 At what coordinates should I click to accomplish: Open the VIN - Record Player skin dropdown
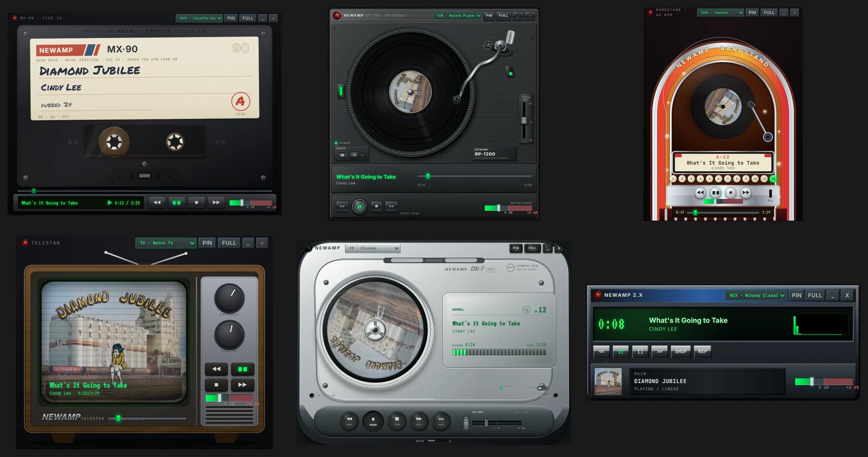(458, 16)
